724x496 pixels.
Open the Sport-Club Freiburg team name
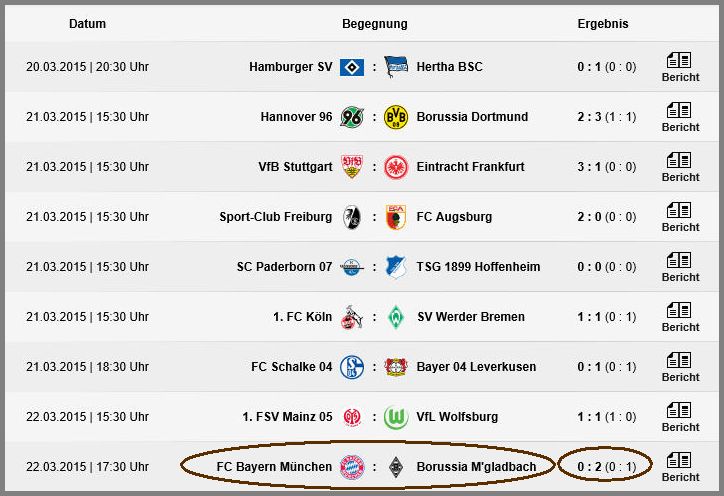[276, 217]
